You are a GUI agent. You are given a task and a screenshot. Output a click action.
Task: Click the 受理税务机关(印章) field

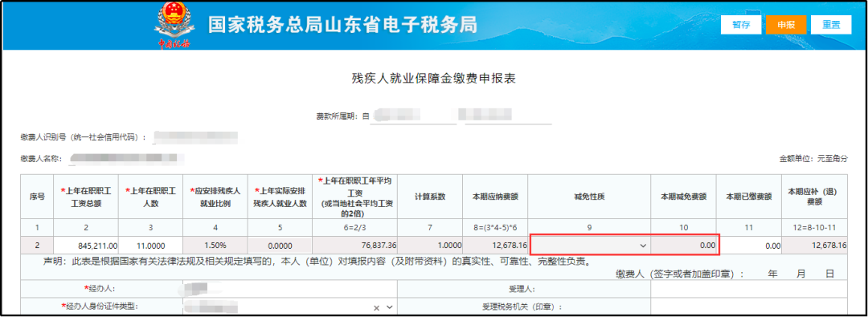pos(749,307)
